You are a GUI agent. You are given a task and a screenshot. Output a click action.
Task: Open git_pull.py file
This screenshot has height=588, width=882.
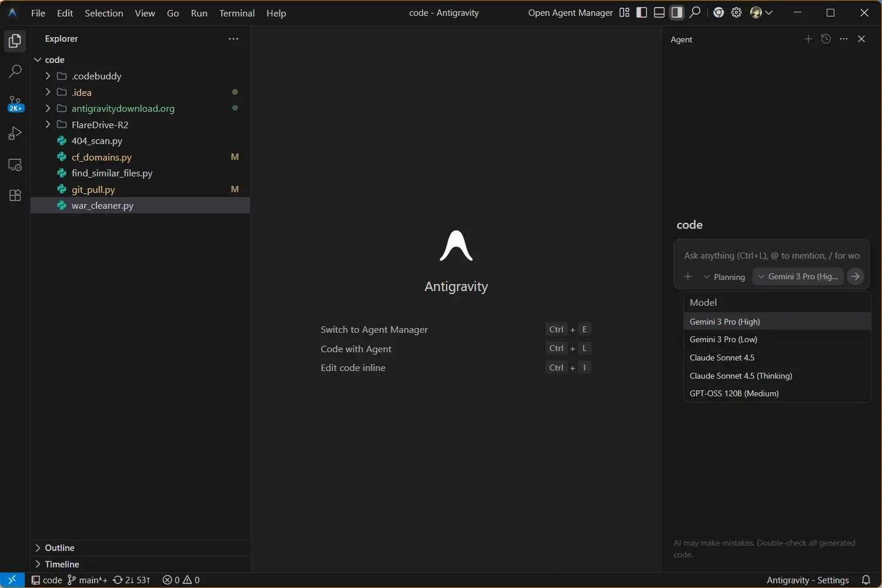click(x=140, y=189)
